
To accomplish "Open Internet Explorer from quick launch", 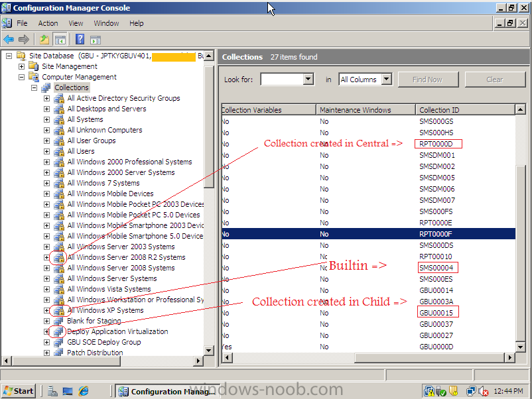I will [x=84, y=391].
